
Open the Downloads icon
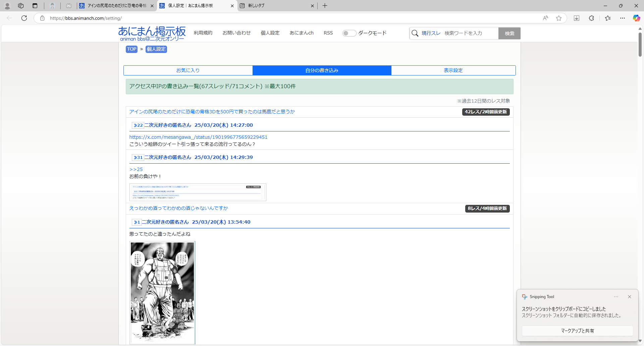(x=577, y=18)
